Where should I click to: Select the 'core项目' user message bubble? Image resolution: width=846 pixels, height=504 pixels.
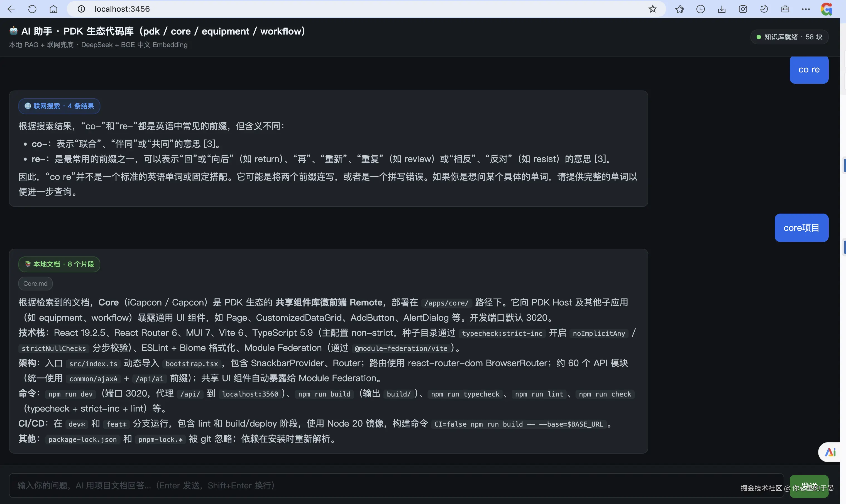click(x=801, y=228)
